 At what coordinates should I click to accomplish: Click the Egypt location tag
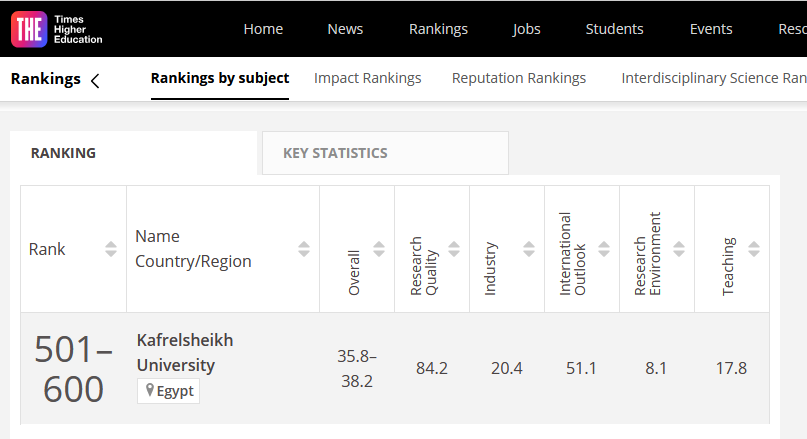[169, 391]
